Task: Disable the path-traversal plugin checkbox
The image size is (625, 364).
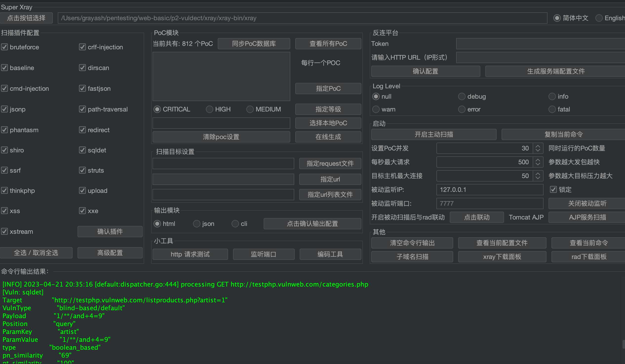Action: [x=82, y=109]
